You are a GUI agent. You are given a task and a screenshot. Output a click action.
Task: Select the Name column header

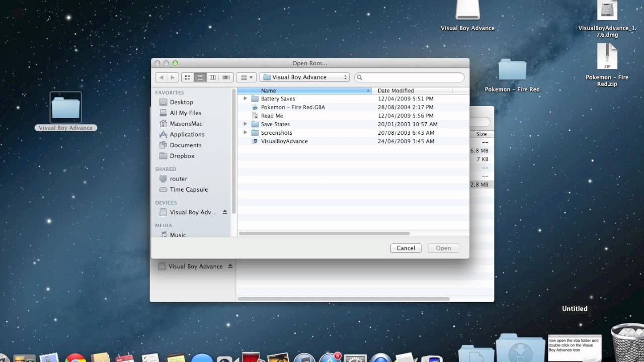coord(268,90)
